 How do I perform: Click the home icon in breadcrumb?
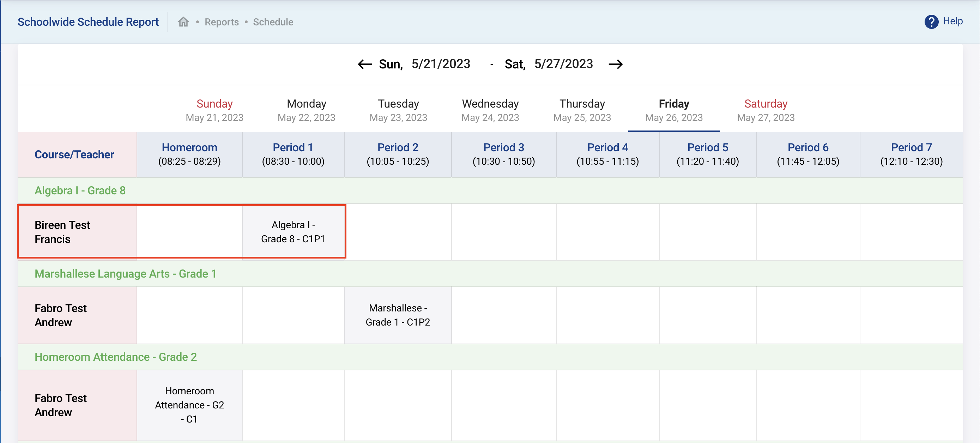tap(183, 22)
